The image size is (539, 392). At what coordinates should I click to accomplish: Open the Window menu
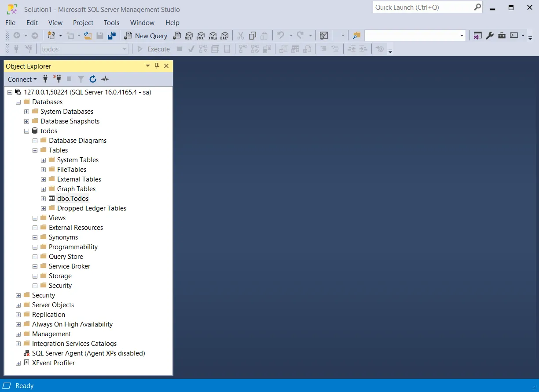[x=142, y=22]
